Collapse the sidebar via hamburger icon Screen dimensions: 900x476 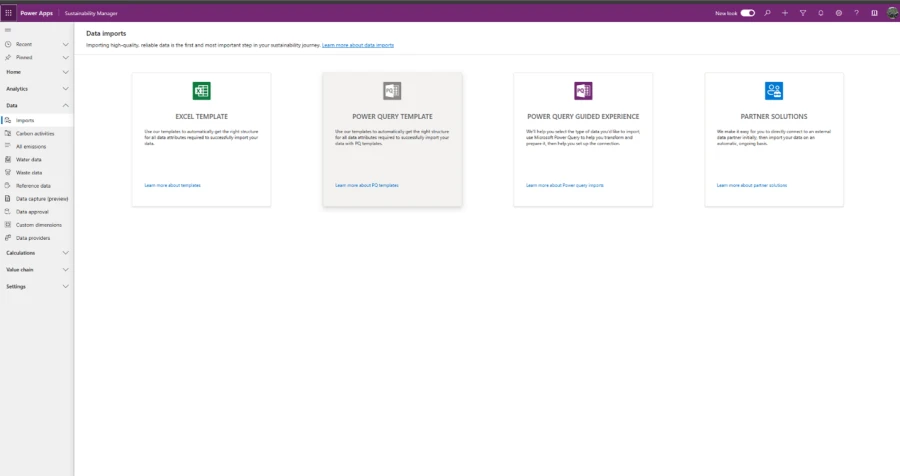(x=8, y=31)
